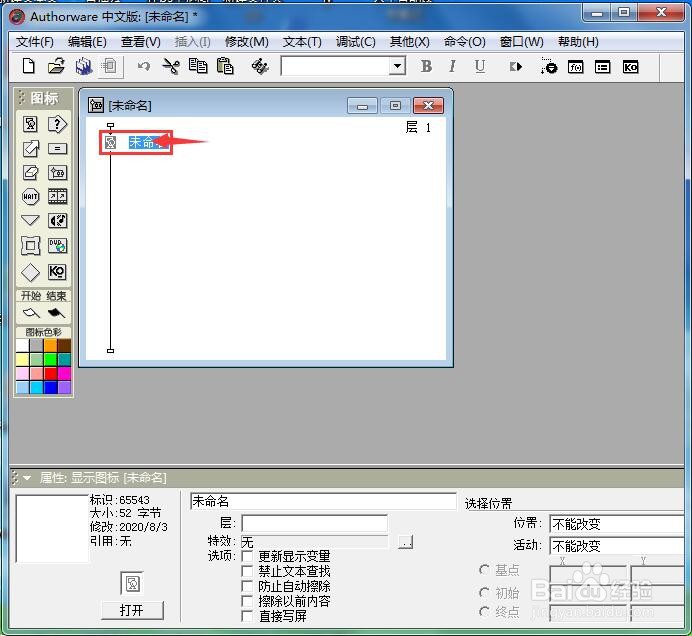Open Knowledge Objects from the top toolbar
Viewport: 692px width, 636px height.
[x=630, y=67]
